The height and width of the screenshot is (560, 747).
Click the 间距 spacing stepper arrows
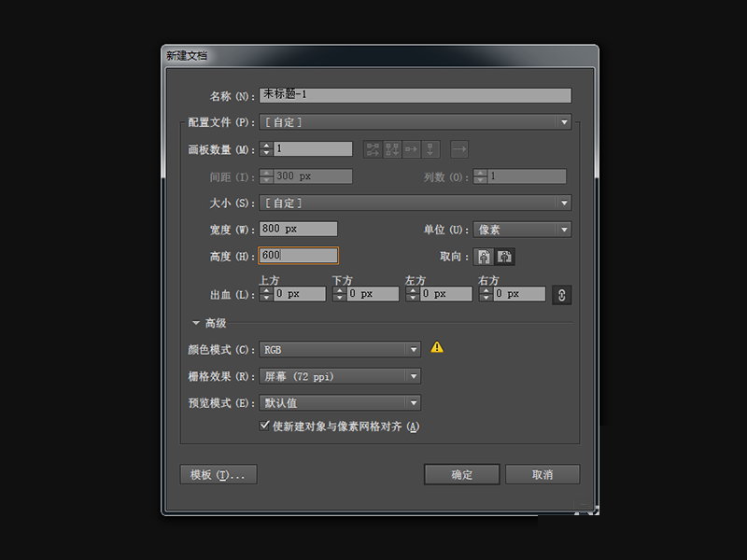tap(266, 176)
